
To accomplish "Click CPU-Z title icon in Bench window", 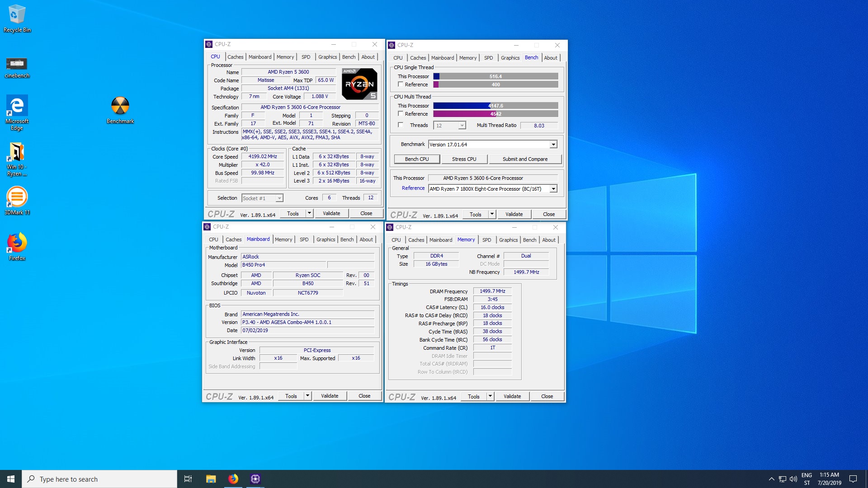I will (x=392, y=45).
